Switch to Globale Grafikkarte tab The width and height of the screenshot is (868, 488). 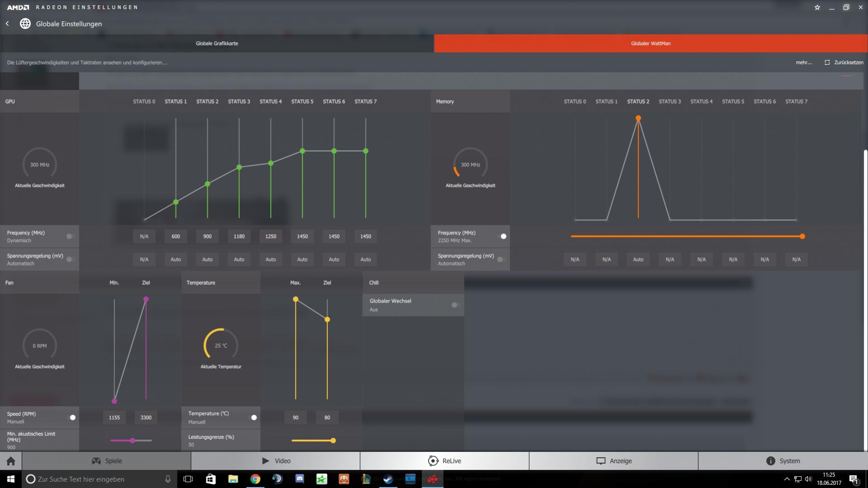[217, 43]
